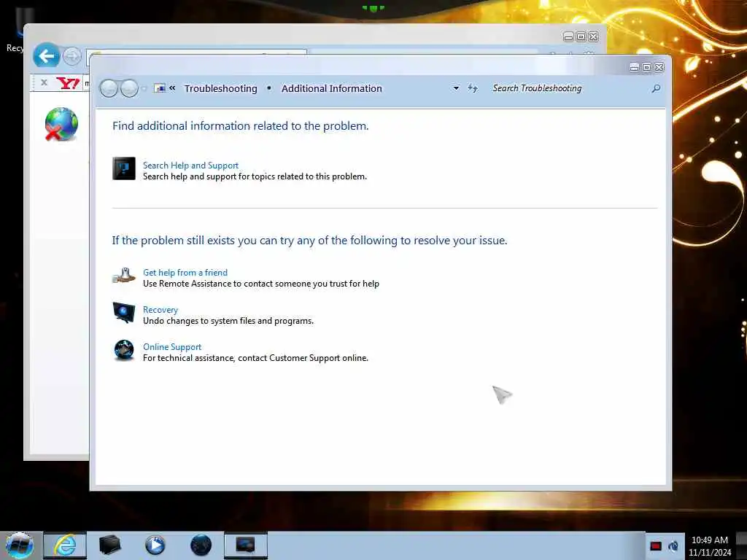Open recent pages dropdown beside navigation buttons
Screen dimensions: 747x560
pyautogui.click(x=144, y=88)
